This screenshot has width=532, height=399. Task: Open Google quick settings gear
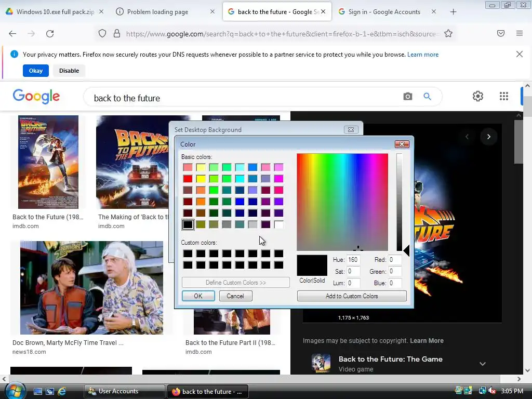pyautogui.click(x=478, y=96)
